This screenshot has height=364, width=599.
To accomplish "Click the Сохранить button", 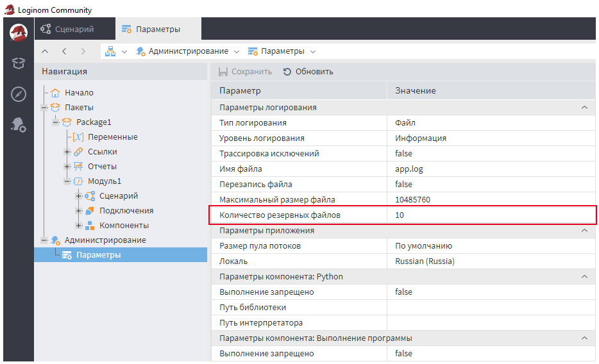I will point(245,72).
